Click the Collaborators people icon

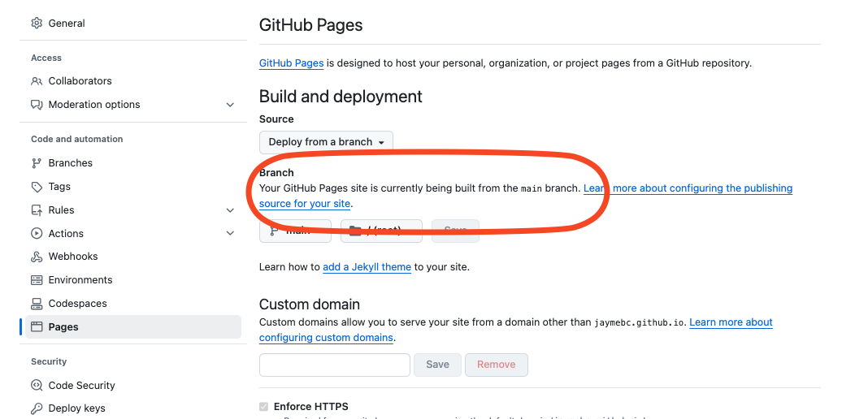(37, 81)
